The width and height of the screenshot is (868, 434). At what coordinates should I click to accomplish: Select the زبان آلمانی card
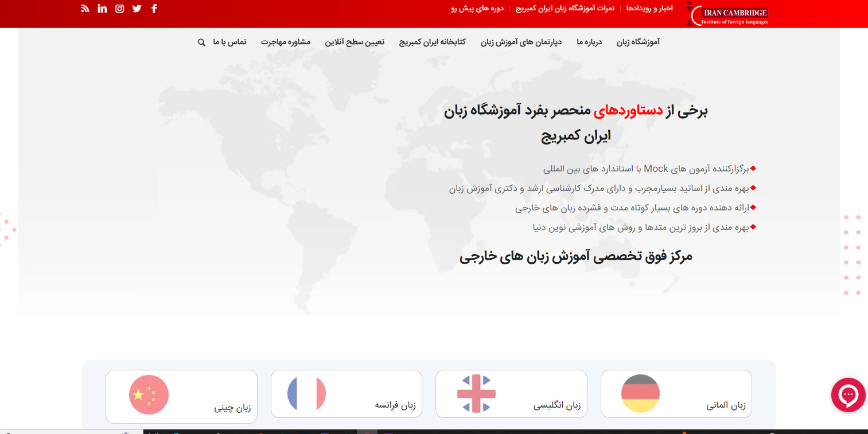[676, 393]
